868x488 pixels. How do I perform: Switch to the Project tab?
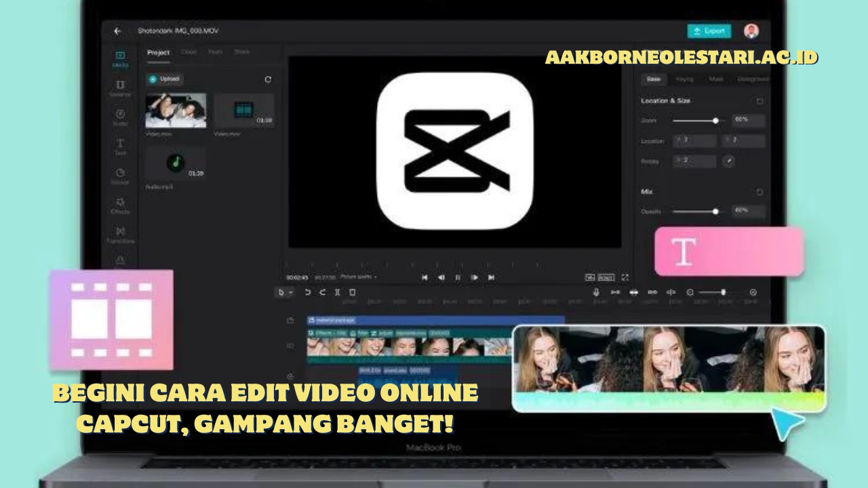click(159, 52)
